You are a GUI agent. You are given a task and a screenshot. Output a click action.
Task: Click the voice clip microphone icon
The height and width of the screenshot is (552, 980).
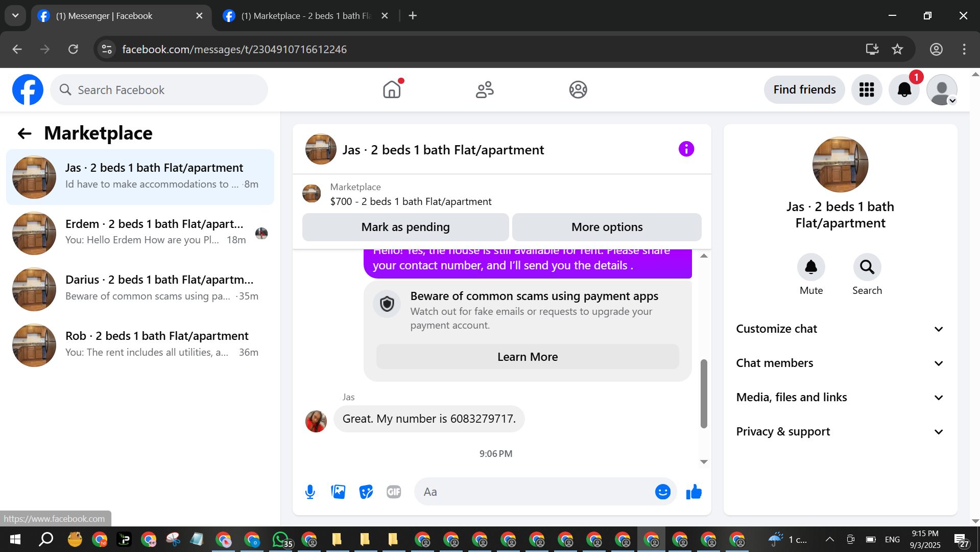tap(310, 492)
